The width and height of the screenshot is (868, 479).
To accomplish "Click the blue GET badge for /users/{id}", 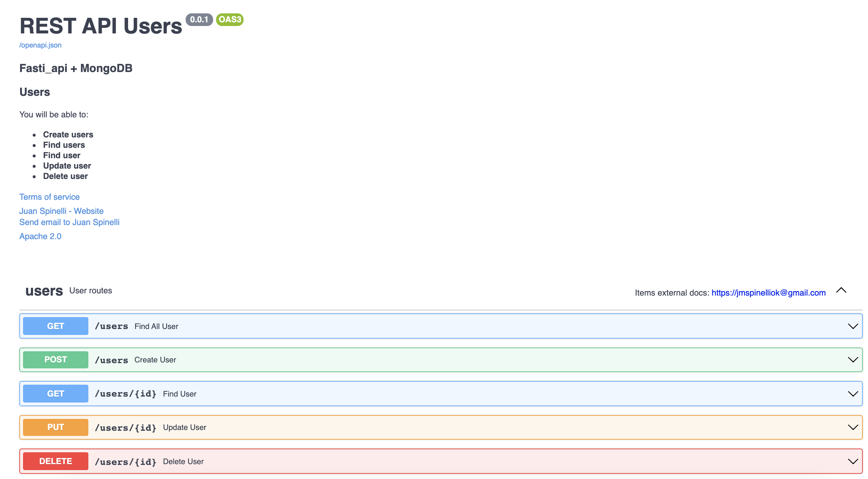I will (56, 394).
